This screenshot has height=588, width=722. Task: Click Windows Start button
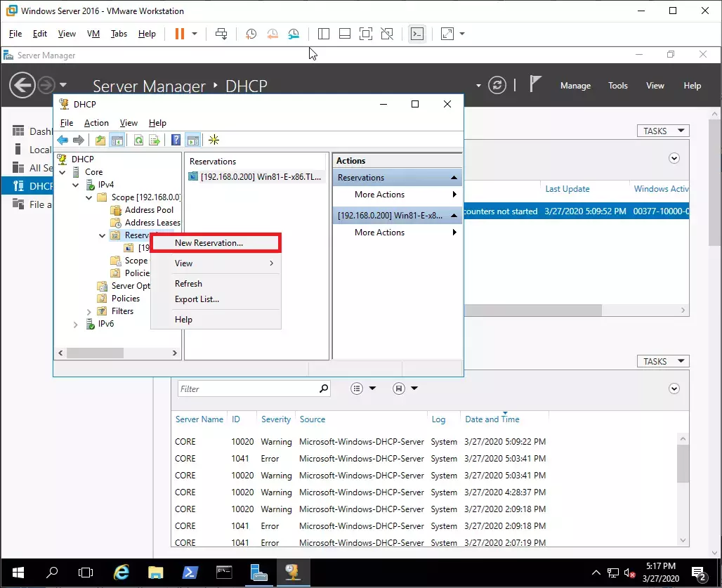click(18, 573)
